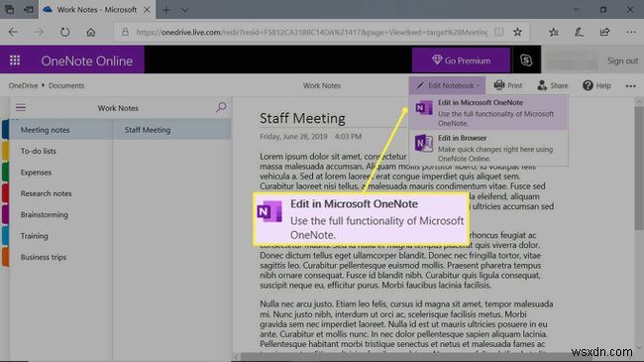The height and width of the screenshot is (362, 644).
Task: Show tabs you've set aside
Action: click(x=10, y=9)
